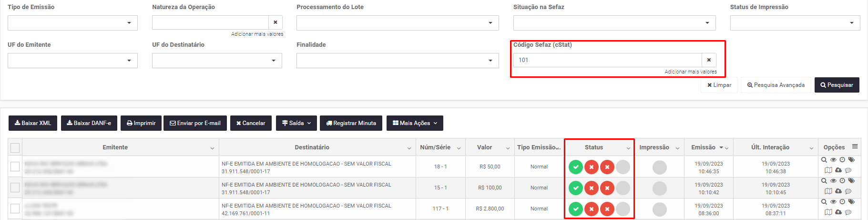Open the Finalidade dropdown list
Screen dimensions: 868x220
[x=398, y=61]
